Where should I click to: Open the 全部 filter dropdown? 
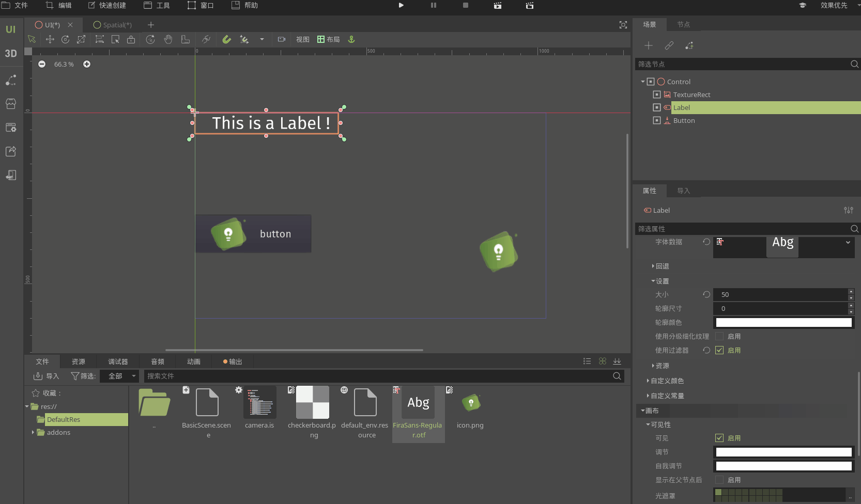click(x=120, y=376)
